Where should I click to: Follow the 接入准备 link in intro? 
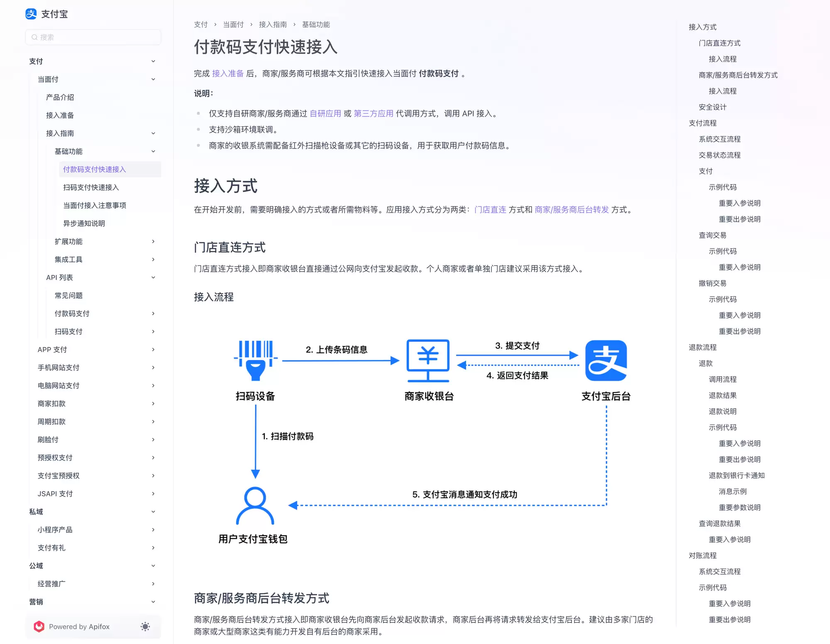click(228, 74)
